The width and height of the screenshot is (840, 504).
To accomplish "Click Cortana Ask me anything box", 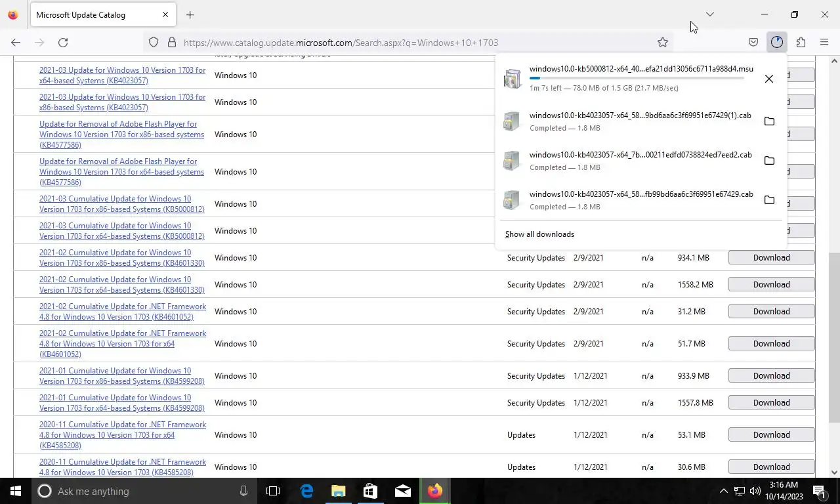I will (144, 491).
